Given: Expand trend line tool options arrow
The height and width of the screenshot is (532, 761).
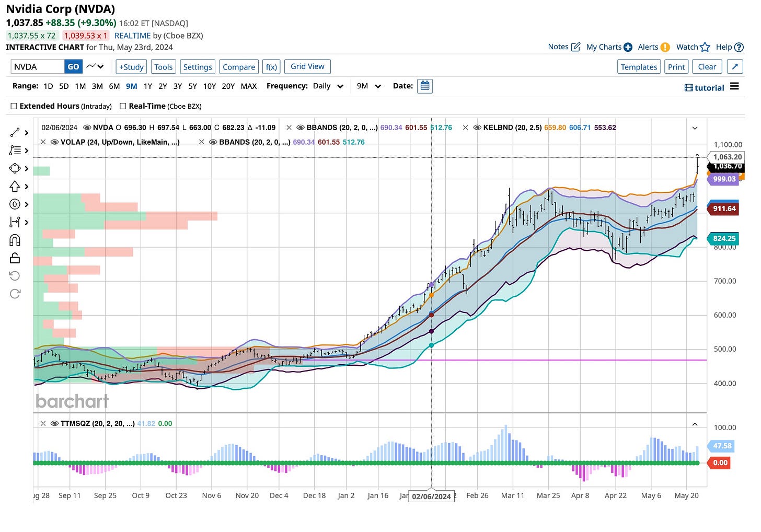Looking at the screenshot, I should point(27,133).
